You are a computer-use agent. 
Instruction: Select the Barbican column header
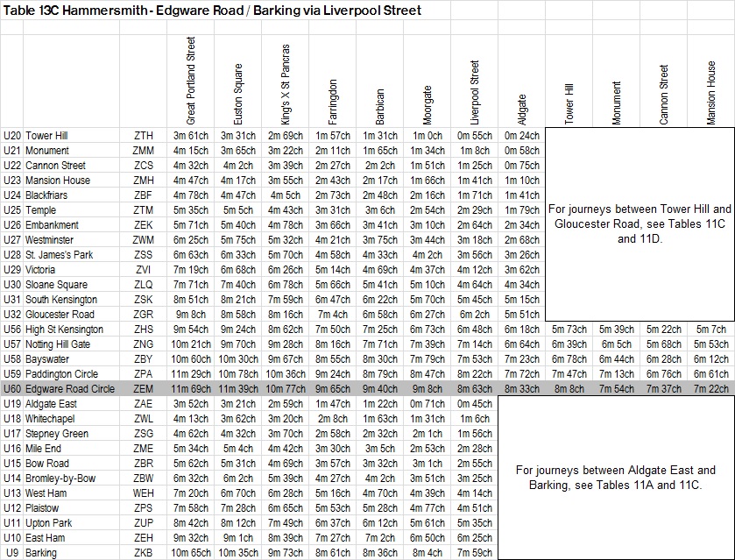pos(380,106)
